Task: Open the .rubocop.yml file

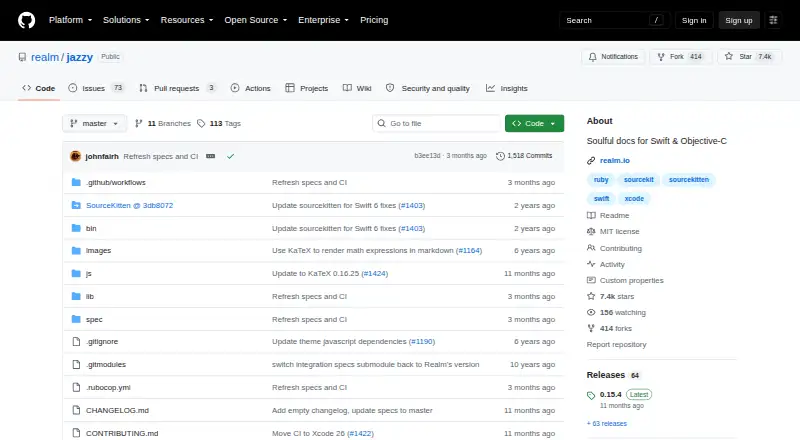Action: point(108,387)
